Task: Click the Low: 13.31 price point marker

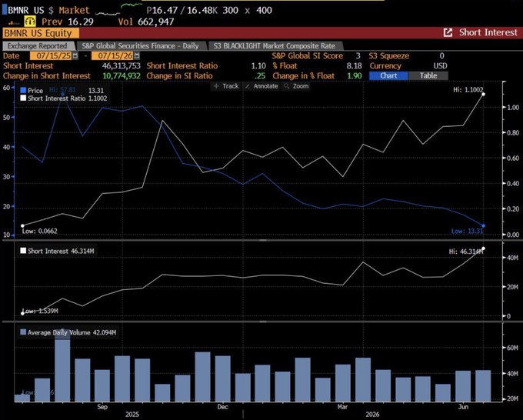Action: click(484, 226)
